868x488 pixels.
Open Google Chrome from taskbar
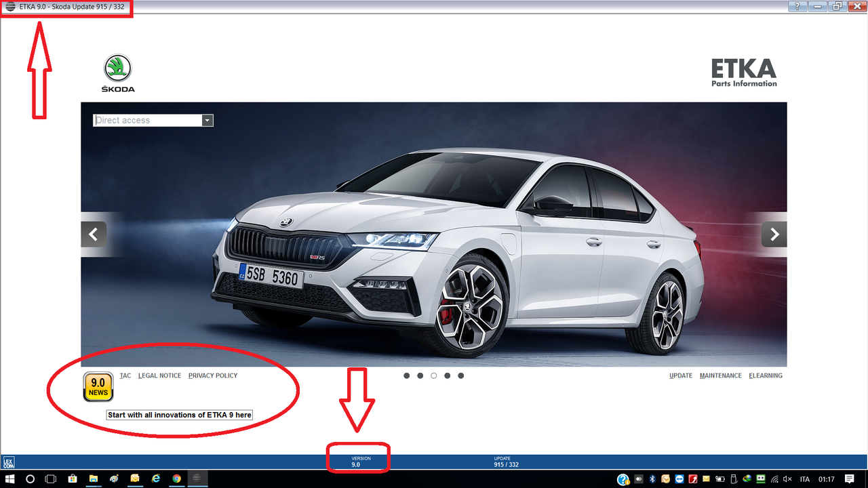tap(176, 479)
